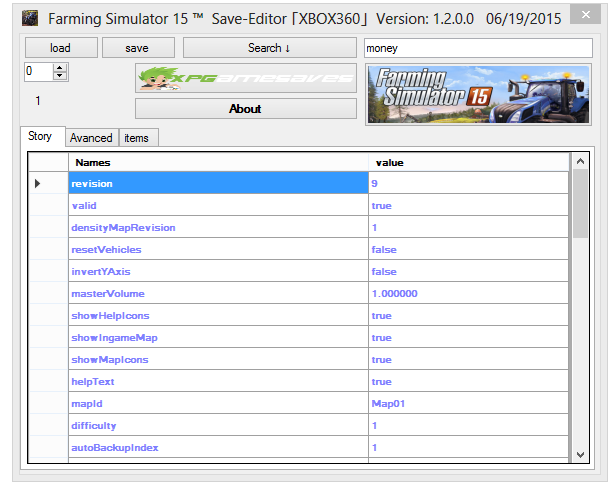This screenshot has height=491, width=616.
Task: Click the XPGamesaves logo banner
Action: 245,78
